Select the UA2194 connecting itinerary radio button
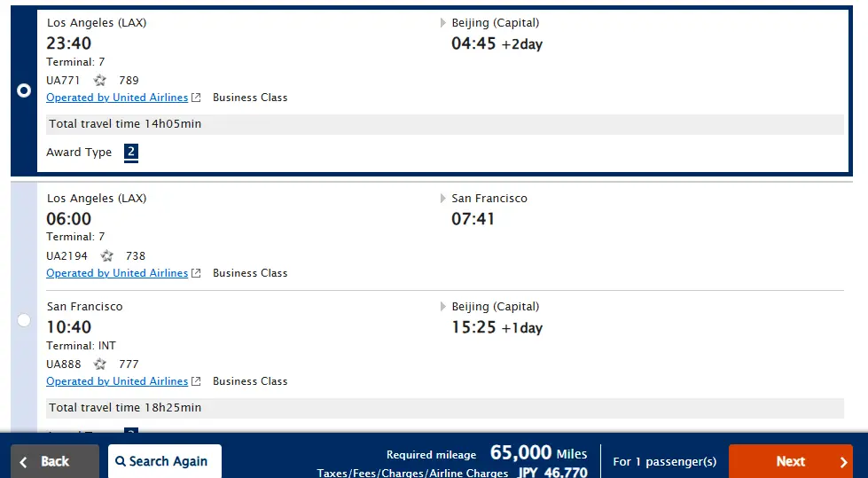This screenshot has height=478, width=868. 24,320
